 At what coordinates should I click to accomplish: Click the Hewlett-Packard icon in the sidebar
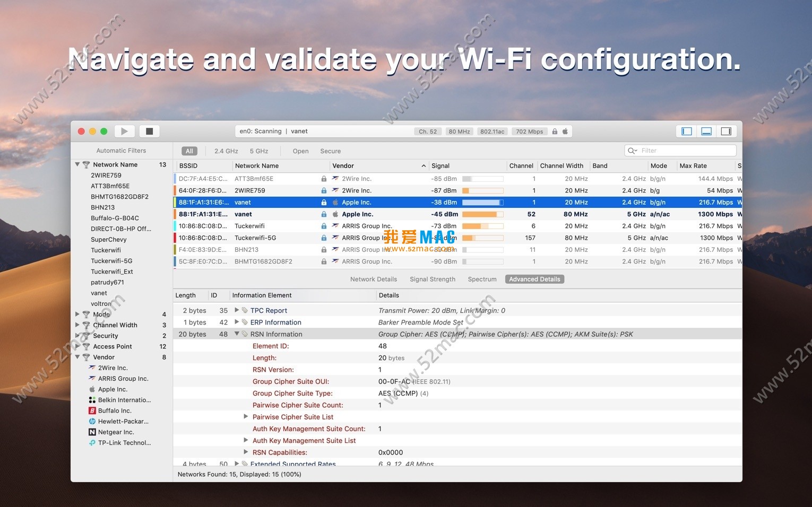(x=92, y=421)
